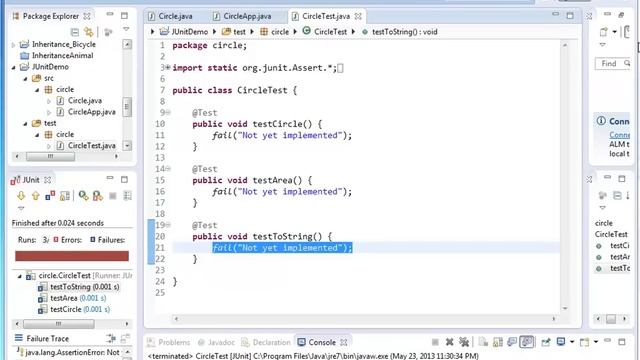Click java.lang.AssertionError failure trace line
This screenshot has width=640, height=360.
pyautogui.click(x=69, y=353)
